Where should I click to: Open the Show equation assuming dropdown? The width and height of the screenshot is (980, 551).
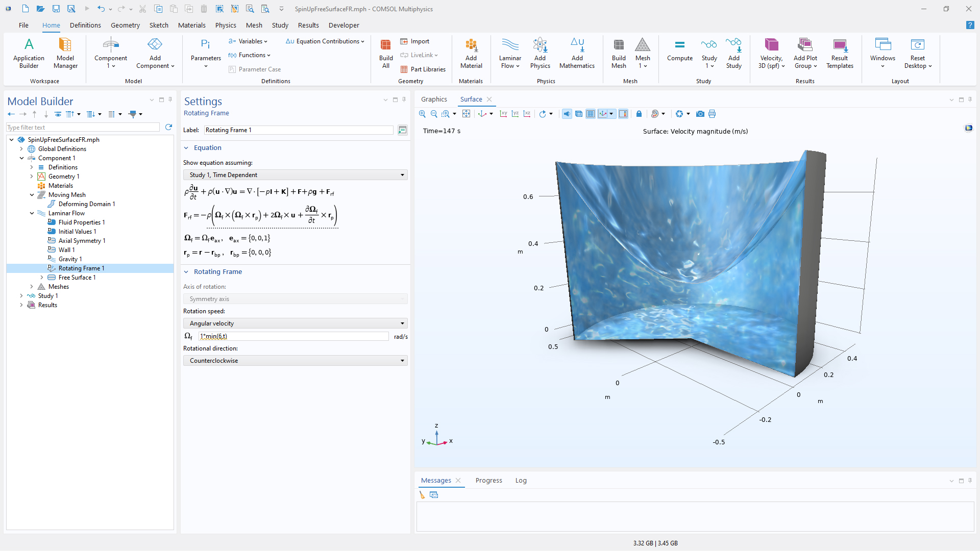[x=295, y=175]
